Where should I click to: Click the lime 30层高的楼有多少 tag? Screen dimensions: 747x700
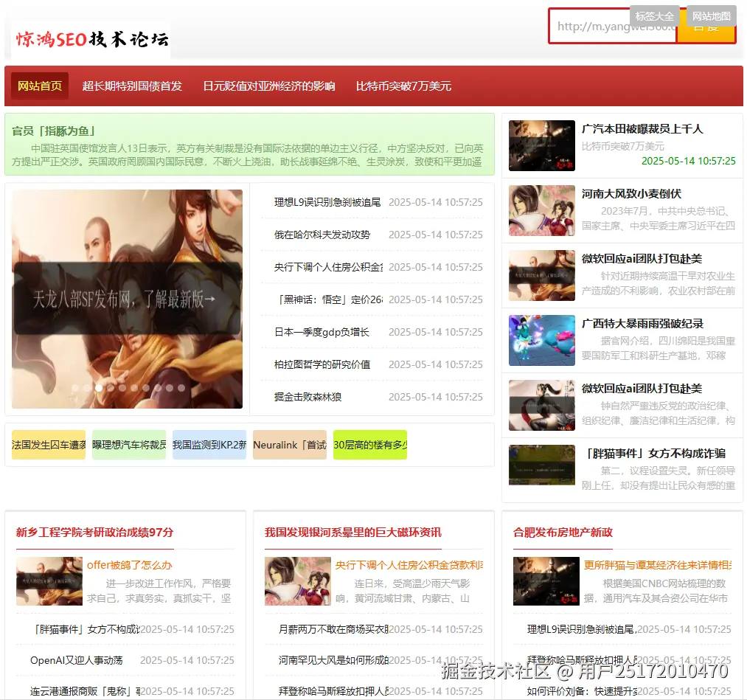click(x=370, y=445)
